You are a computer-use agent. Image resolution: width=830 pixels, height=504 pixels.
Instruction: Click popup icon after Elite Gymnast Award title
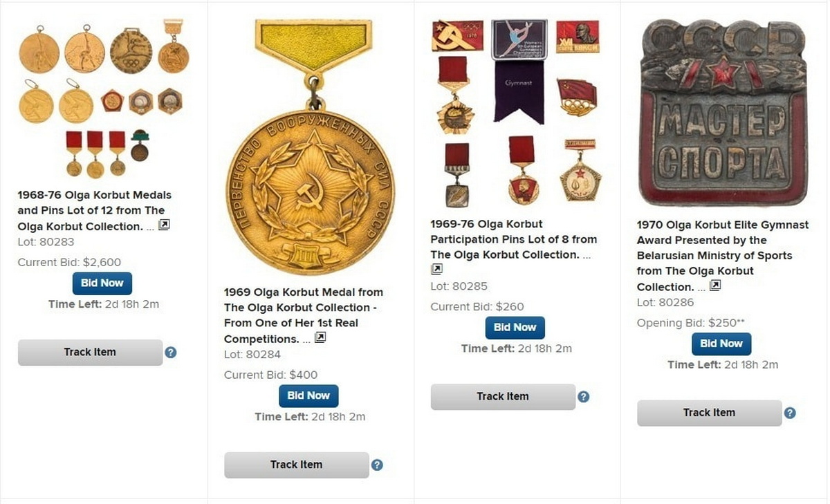(715, 285)
